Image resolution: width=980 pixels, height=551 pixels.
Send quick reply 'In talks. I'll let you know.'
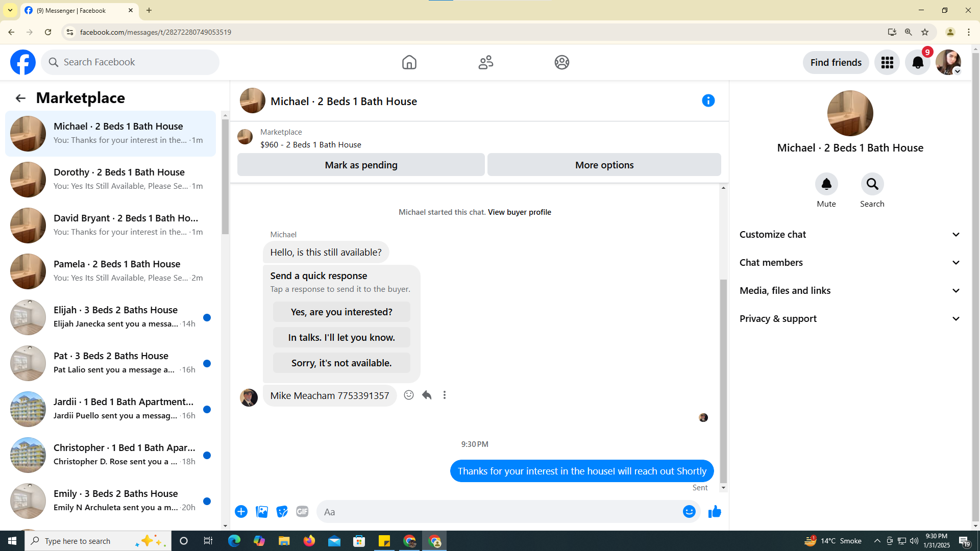(x=341, y=337)
